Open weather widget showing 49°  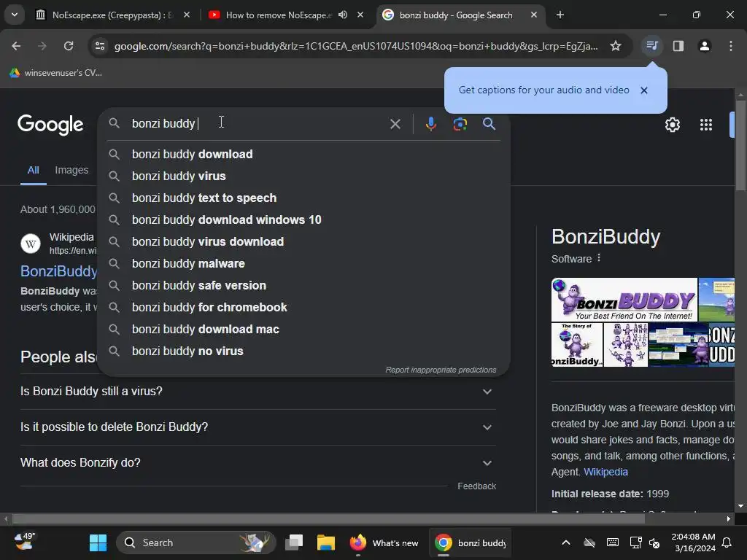[25, 542]
